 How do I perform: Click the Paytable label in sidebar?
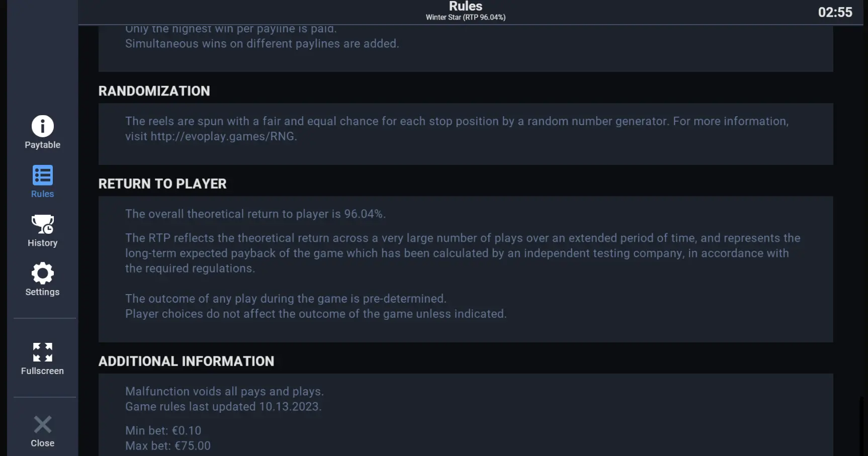(x=43, y=145)
